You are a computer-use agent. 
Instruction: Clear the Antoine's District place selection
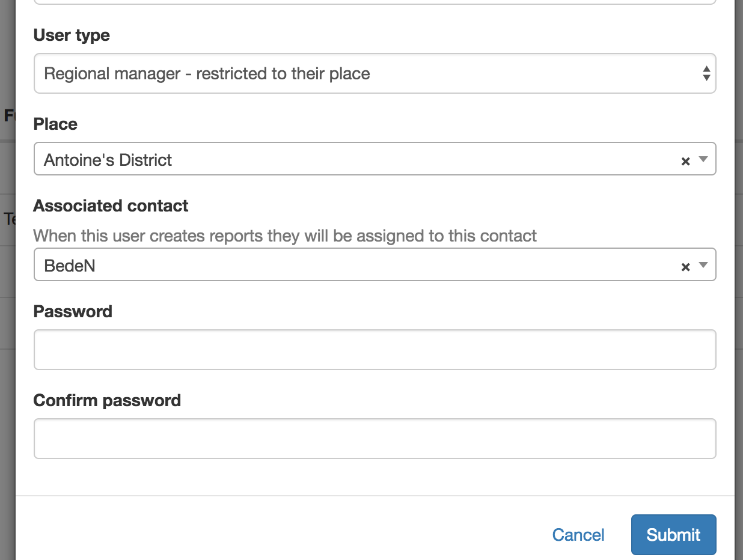pos(685,161)
